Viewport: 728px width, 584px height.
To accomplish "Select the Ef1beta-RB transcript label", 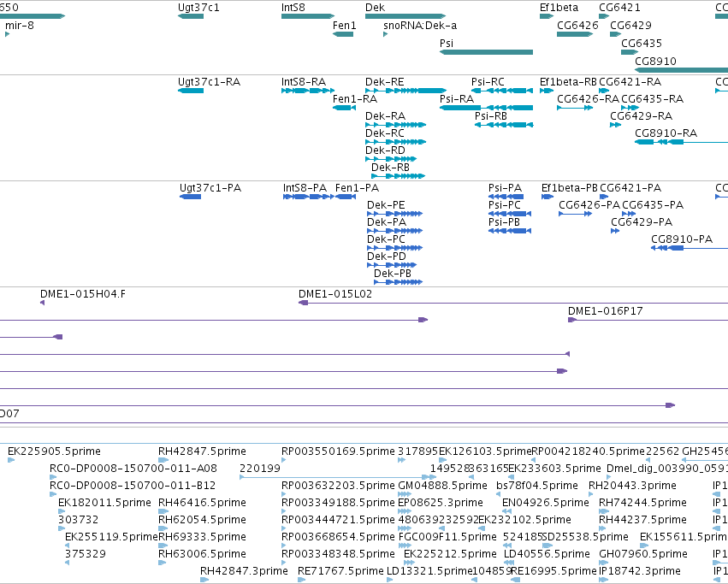I will pos(568,82).
